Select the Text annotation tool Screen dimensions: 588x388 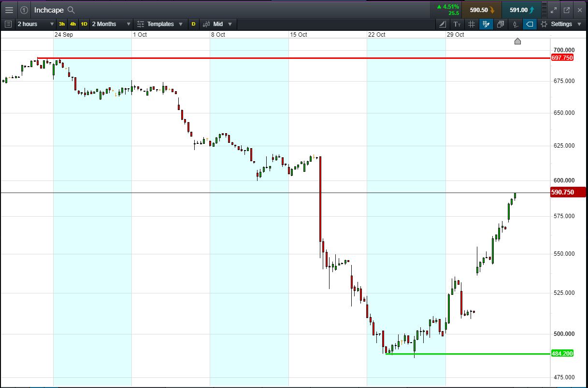point(456,24)
